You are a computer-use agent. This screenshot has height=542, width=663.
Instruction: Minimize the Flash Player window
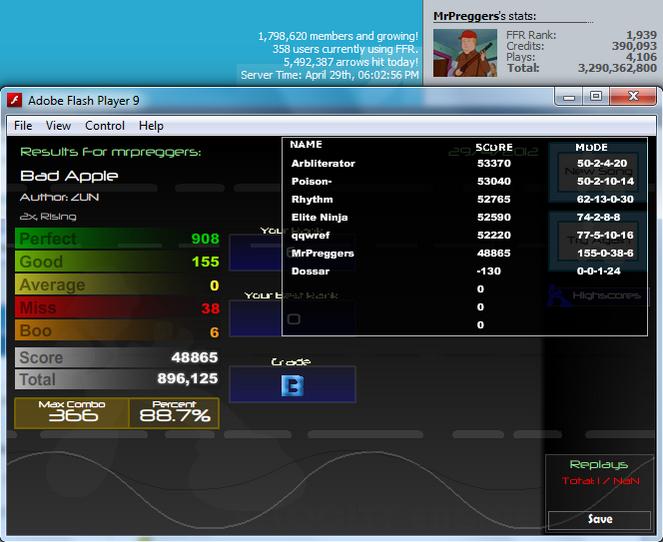click(569, 96)
